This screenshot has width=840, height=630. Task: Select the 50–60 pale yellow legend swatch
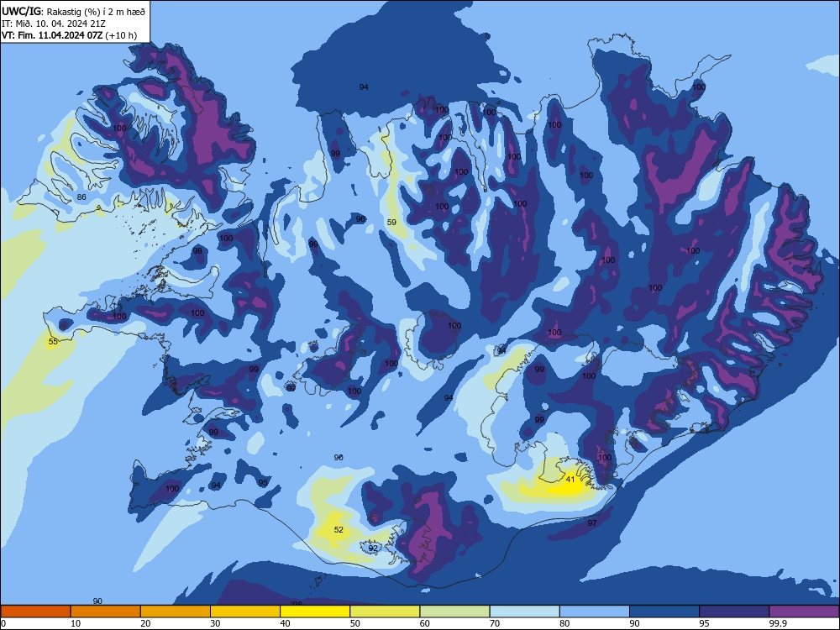(385, 612)
